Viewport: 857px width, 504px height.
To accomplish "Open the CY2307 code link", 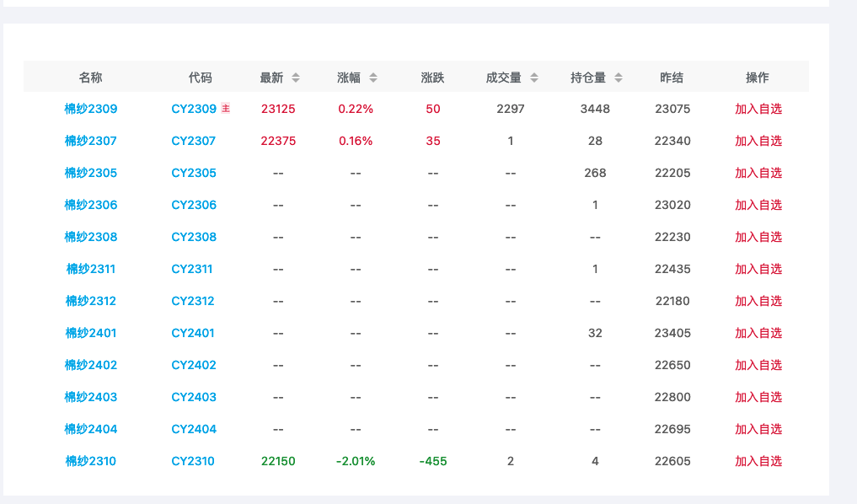I will 193,141.
